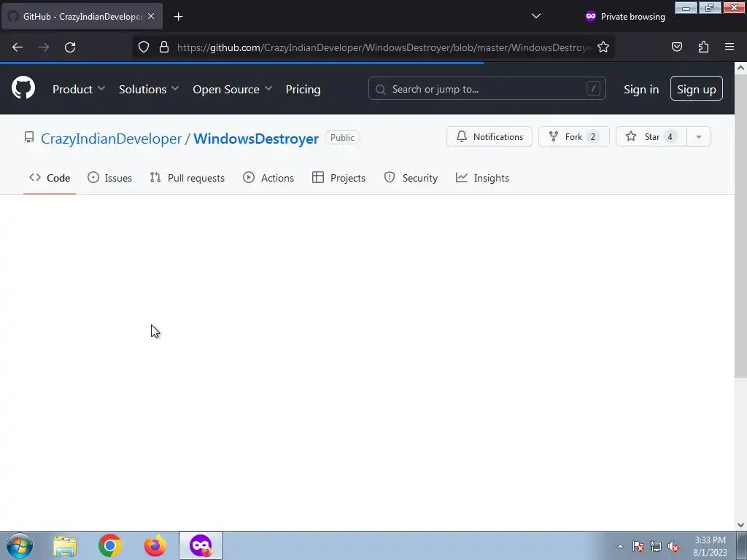Open the WindowsDestroyer repository link
The height and width of the screenshot is (560, 747).
point(256,139)
